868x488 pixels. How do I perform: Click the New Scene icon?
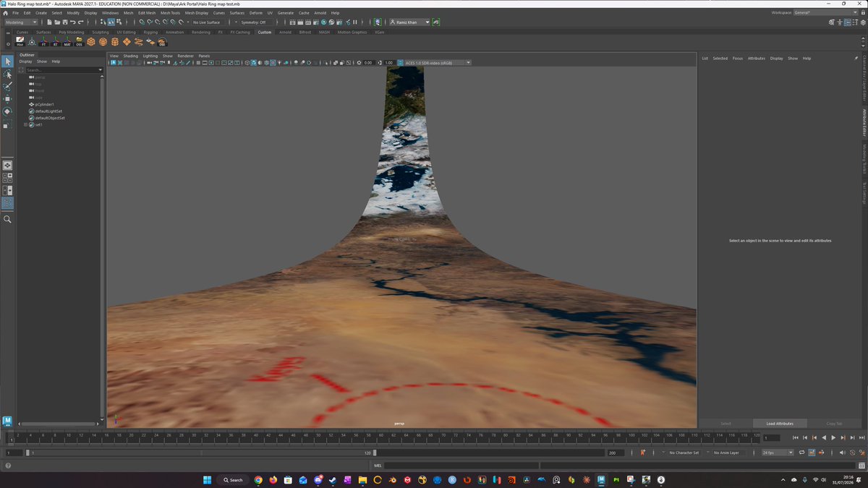coord(48,22)
